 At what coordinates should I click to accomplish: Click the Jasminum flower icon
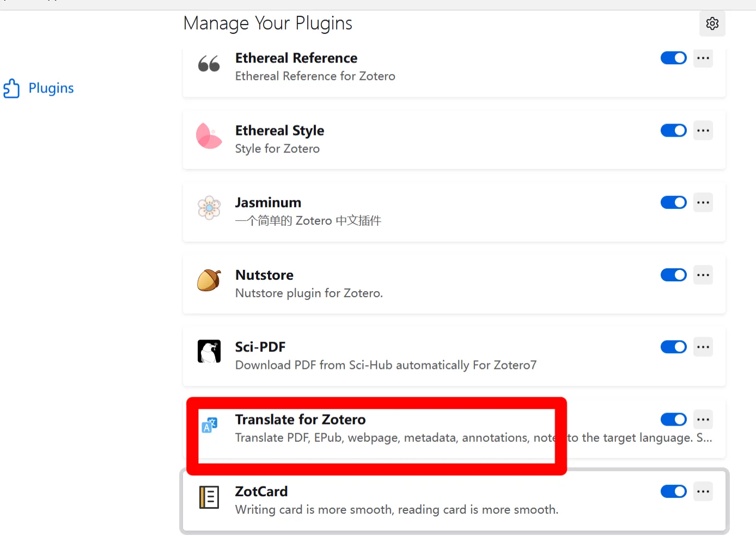[x=209, y=208]
